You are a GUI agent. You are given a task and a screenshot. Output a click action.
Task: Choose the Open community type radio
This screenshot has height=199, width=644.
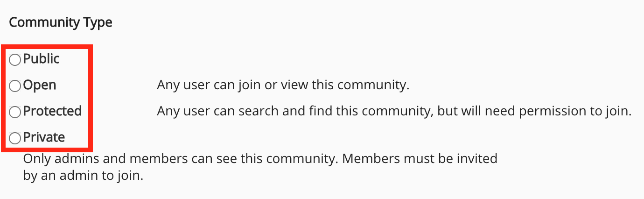pos(15,86)
